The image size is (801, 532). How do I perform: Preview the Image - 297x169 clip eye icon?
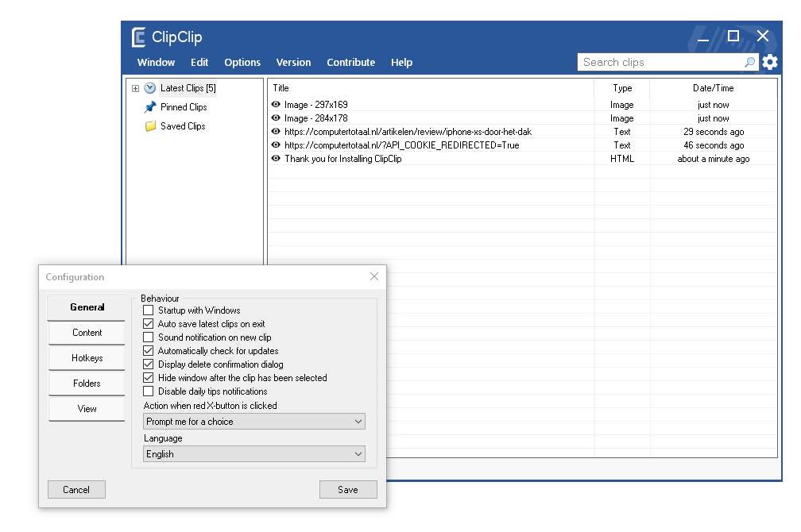pos(276,105)
